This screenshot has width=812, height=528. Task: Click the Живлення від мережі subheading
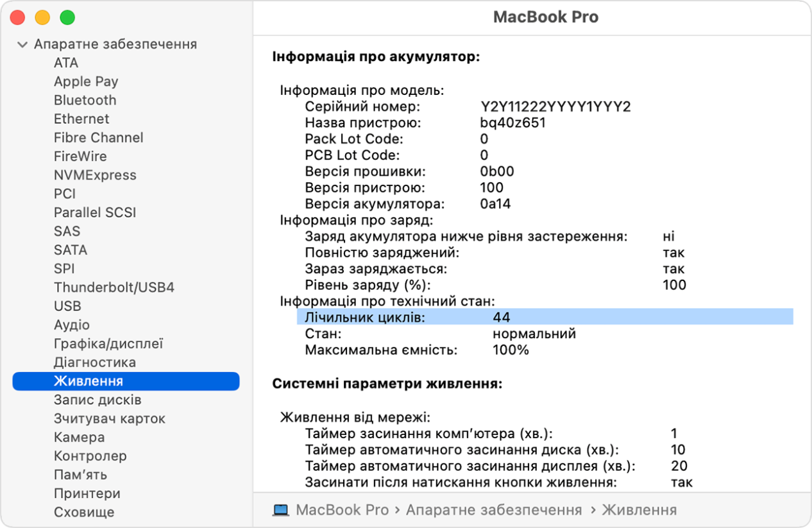355,417
